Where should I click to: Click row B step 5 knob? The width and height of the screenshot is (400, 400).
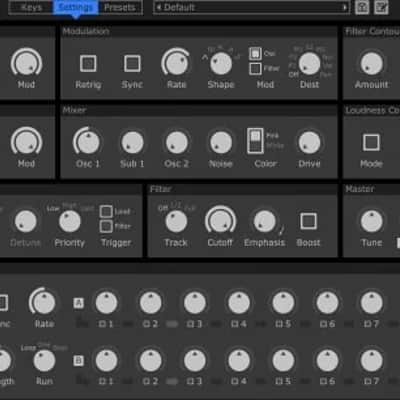tap(283, 361)
